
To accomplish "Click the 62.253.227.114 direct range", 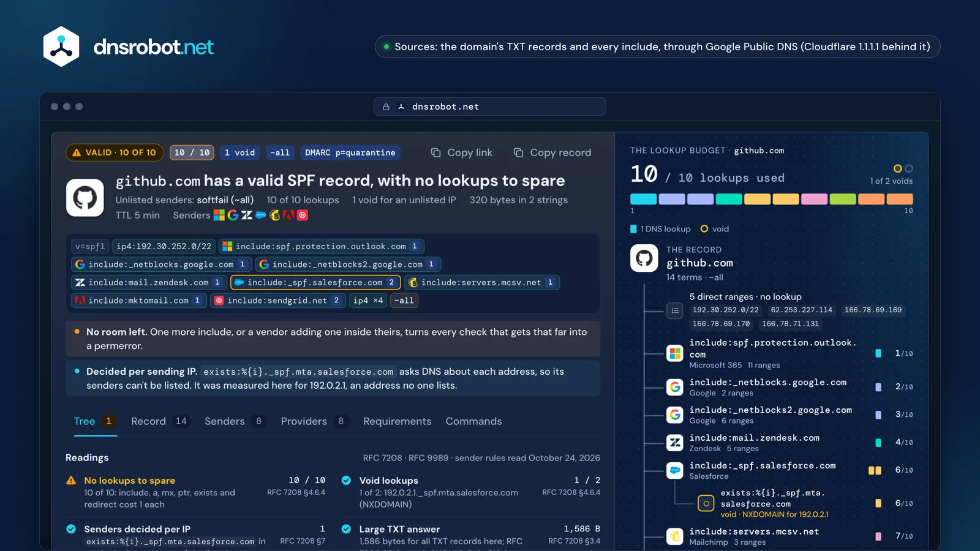I will tap(801, 310).
